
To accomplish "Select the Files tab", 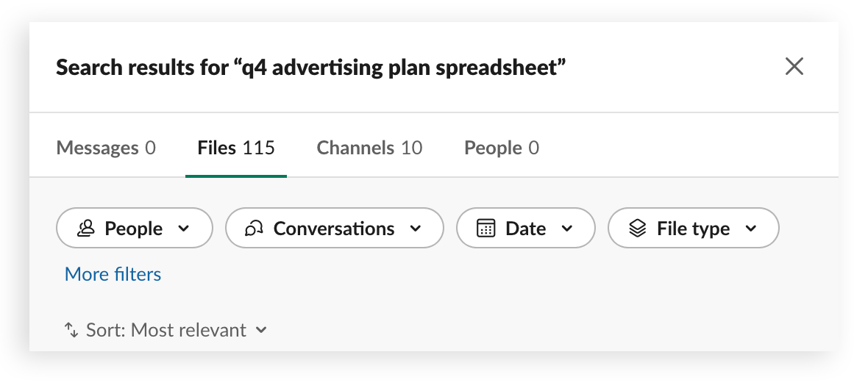I will click(x=236, y=148).
